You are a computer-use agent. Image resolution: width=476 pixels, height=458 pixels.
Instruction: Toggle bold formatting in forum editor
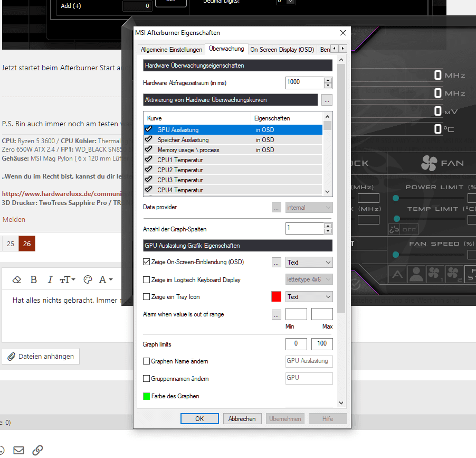34,279
